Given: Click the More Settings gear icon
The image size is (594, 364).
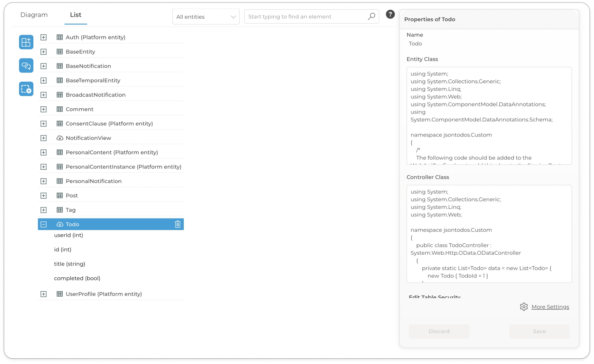Looking at the screenshot, I should click(x=524, y=307).
